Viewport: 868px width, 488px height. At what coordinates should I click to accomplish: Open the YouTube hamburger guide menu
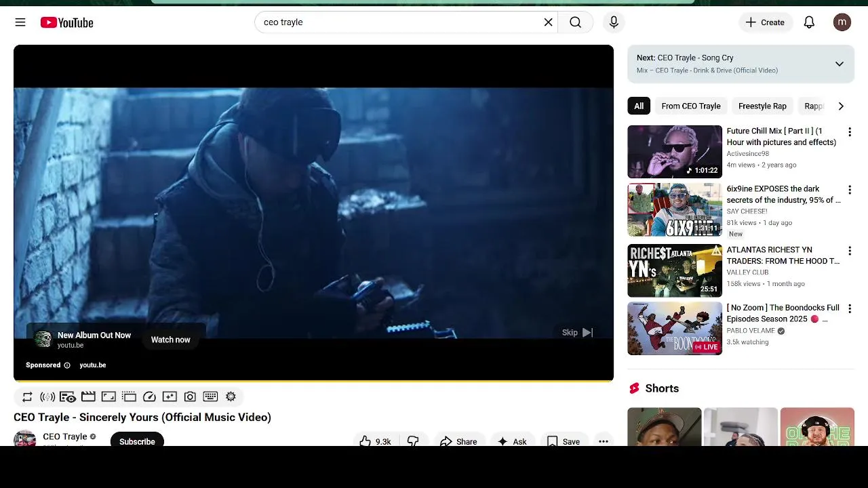point(20,22)
